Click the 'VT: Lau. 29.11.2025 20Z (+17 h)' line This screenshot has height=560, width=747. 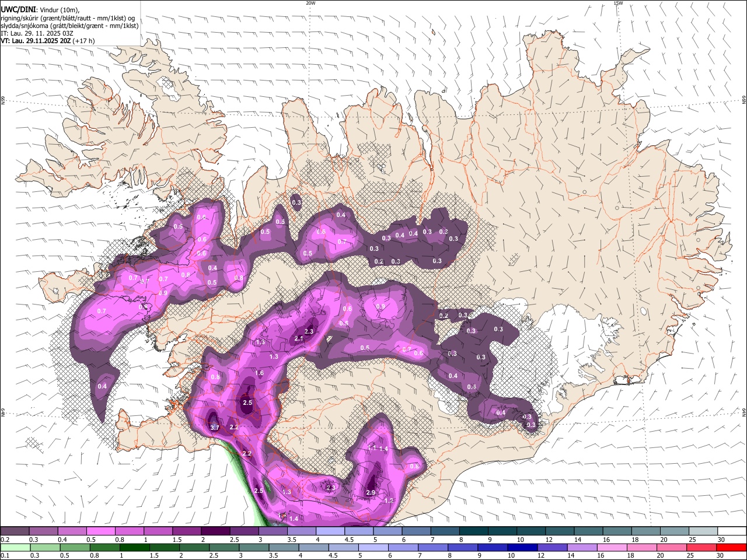pos(48,41)
